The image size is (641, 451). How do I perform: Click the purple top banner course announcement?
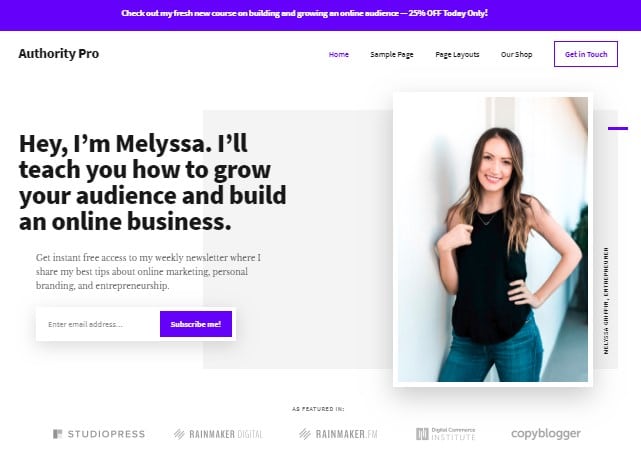[304, 13]
